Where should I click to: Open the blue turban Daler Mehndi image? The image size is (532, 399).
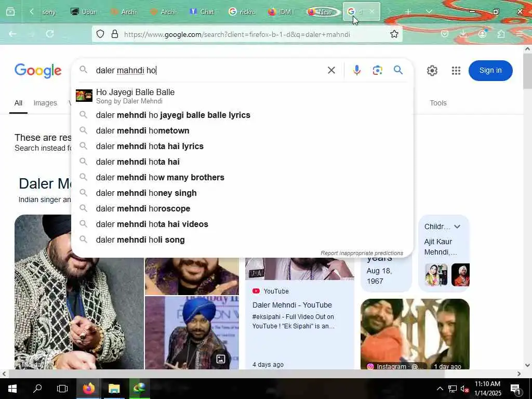(192, 332)
